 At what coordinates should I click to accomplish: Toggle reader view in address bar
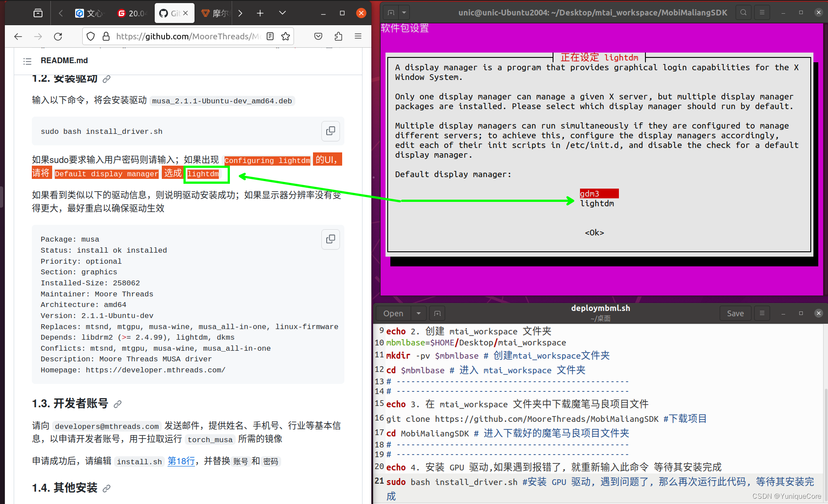tap(270, 37)
